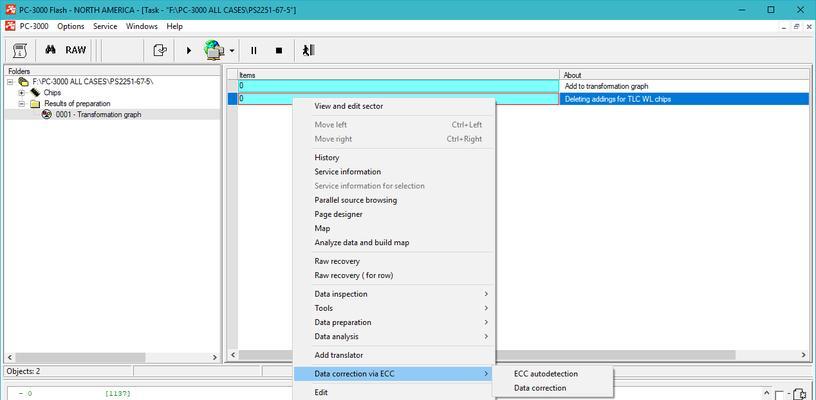Toggle the checkbox in log panel corner
Viewport: 816px width, 400px height.
point(779,395)
